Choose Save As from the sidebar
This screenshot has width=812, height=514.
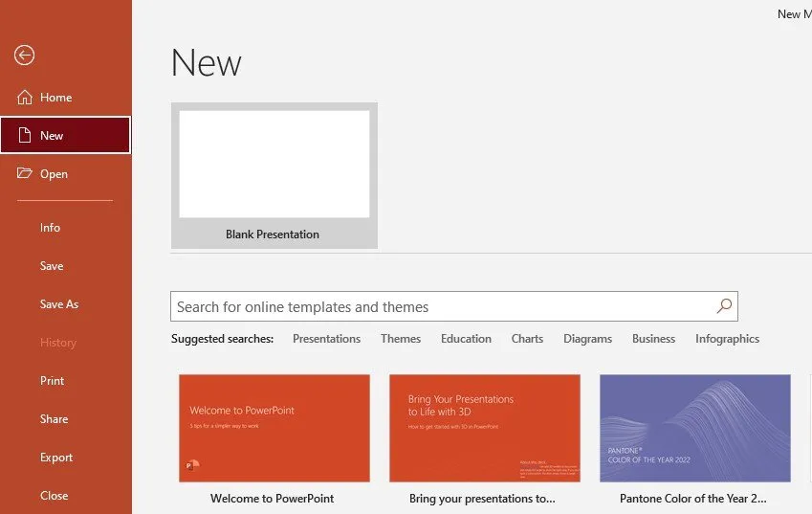click(59, 304)
